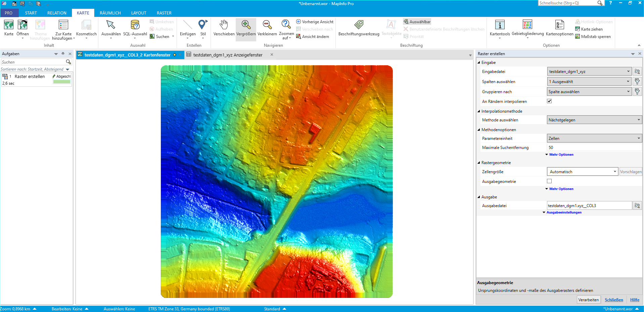Click the Ausgabedatei text field
Viewport: 644px width, 312px height.
coord(590,205)
